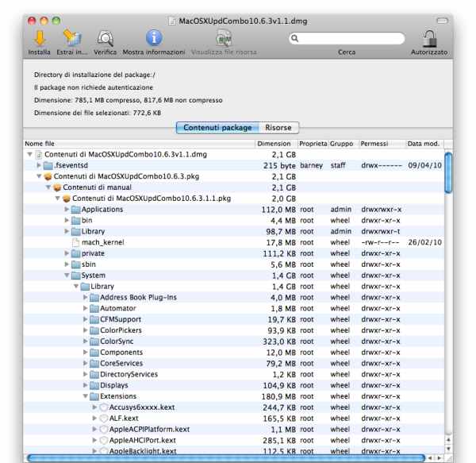Click the scroll right arrow
The height and width of the screenshot is (463, 476).
coord(440,458)
